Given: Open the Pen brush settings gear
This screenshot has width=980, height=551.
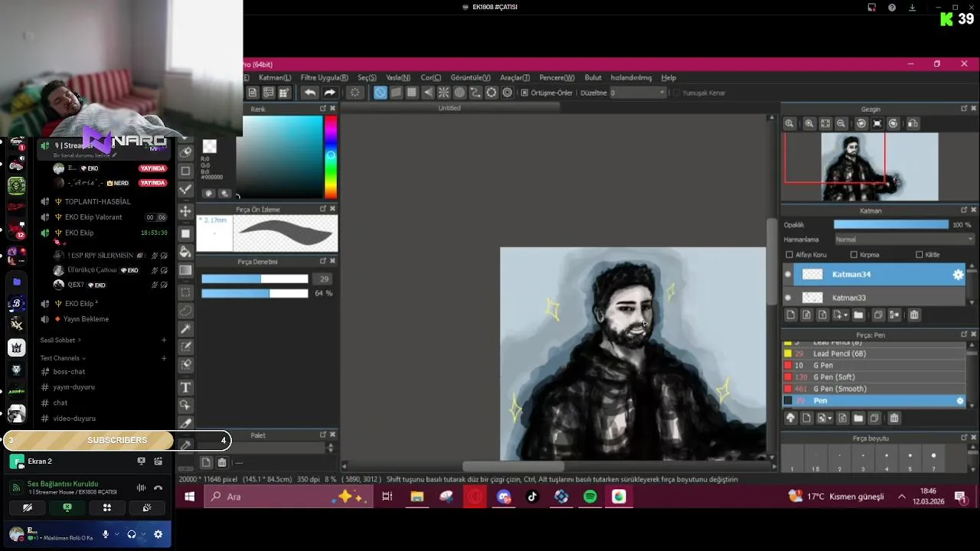Looking at the screenshot, I should pyautogui.click(x=960, y=400).
